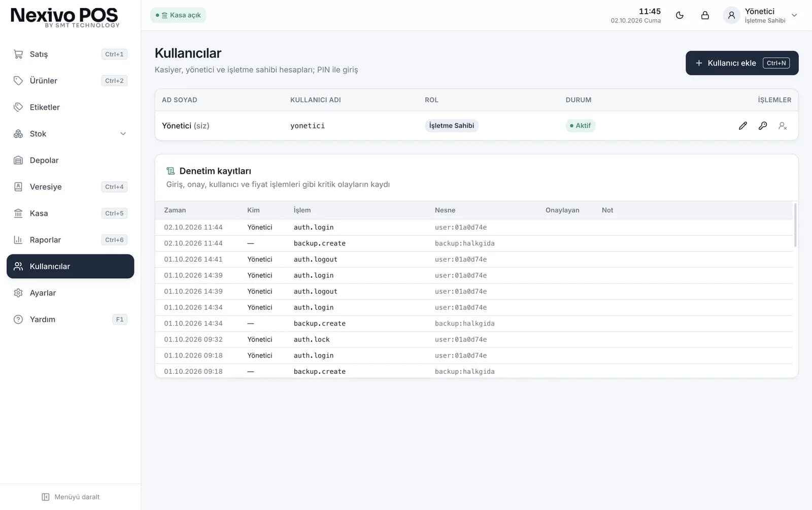Lock the screen using the padlock icon
This screenshot has height=510, width=812.
(705, 15)
